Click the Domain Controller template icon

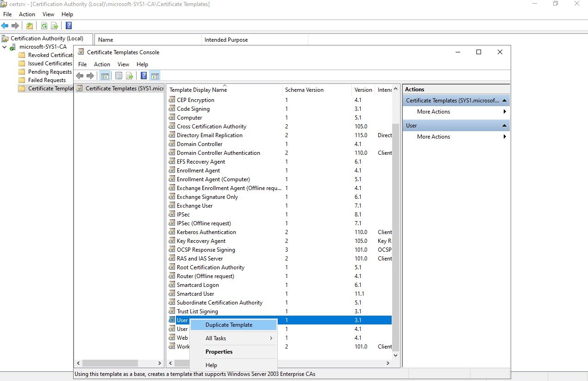point(172,144)
